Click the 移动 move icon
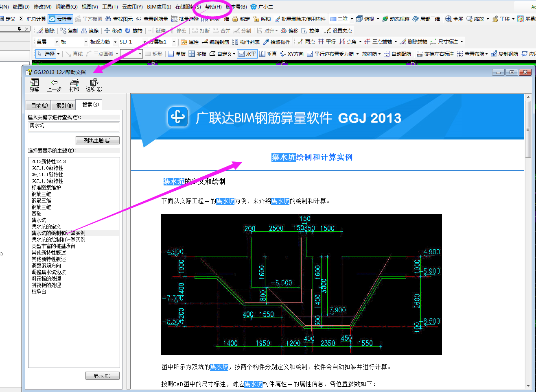The height and width of the screenshot is (392, 536). point(107,30)
